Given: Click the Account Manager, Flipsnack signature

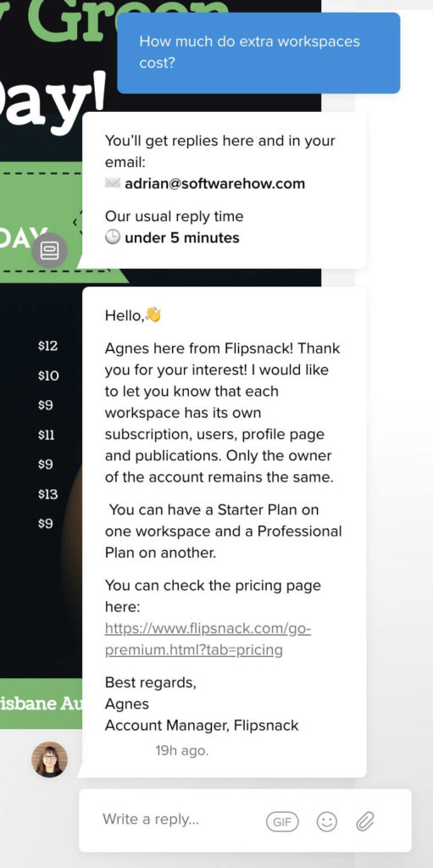Looking at the screenshot, I should click(202, 726).
